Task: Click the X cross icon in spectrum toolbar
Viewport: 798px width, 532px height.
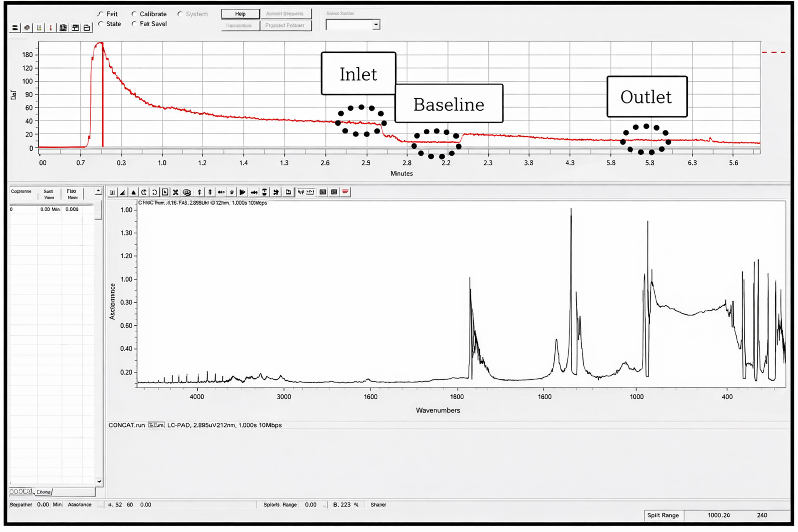Action: 175,192
